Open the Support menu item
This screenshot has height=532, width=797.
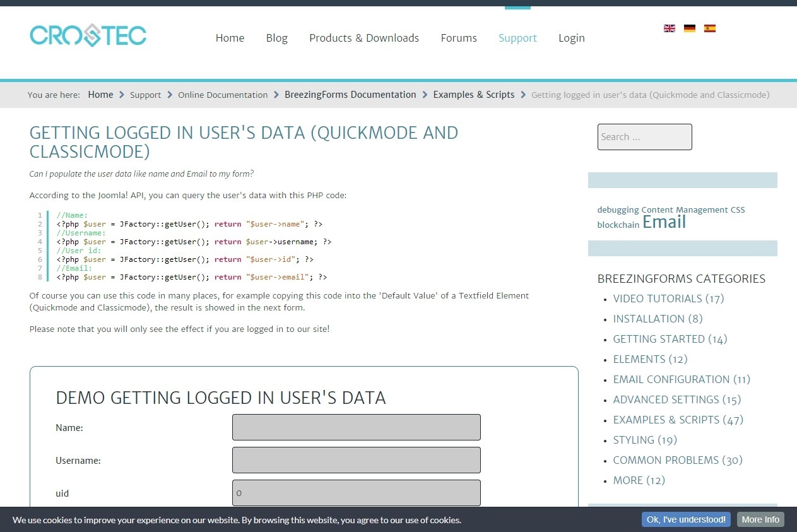tap(517, 38)
